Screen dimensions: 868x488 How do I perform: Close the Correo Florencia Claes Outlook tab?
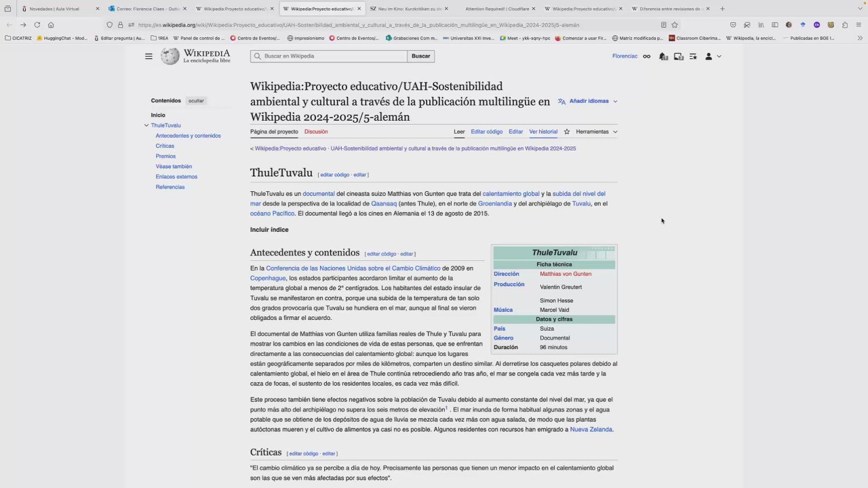(x=184, y=9)
